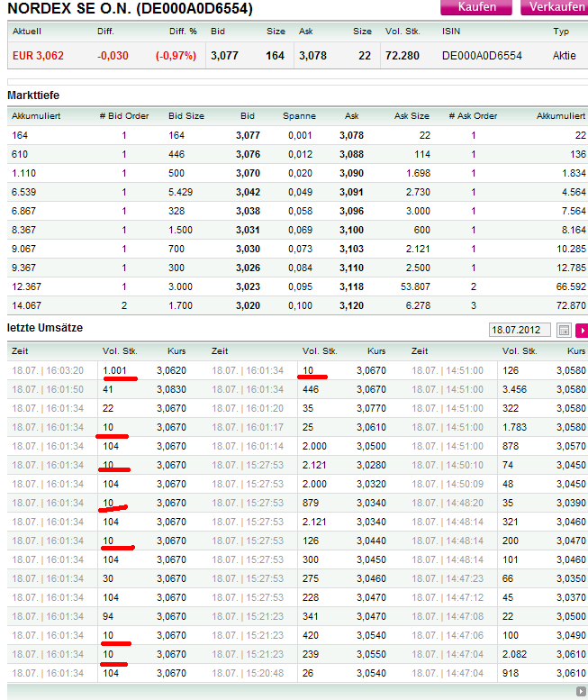Click the bid price 3,076
The width and height of the screenshot is (588, 700).
pyautogui.click(x=248, y=154)
